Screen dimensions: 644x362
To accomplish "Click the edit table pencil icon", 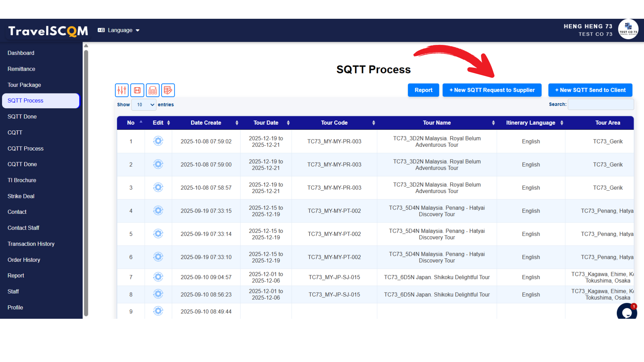I will 168,90.
